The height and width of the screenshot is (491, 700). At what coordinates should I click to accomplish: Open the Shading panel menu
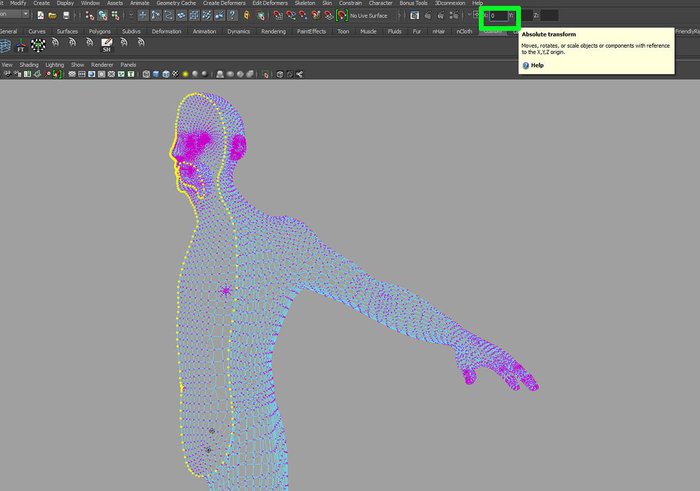click(30, 64)
